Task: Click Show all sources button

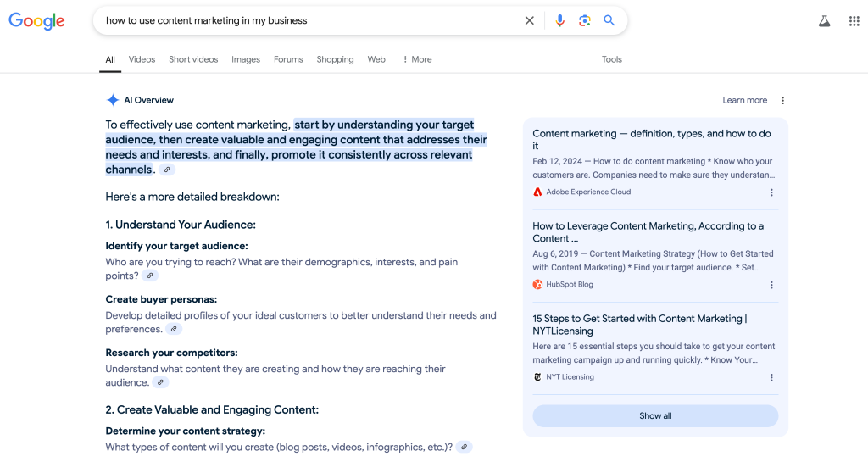Action: [x=654, y=416]
